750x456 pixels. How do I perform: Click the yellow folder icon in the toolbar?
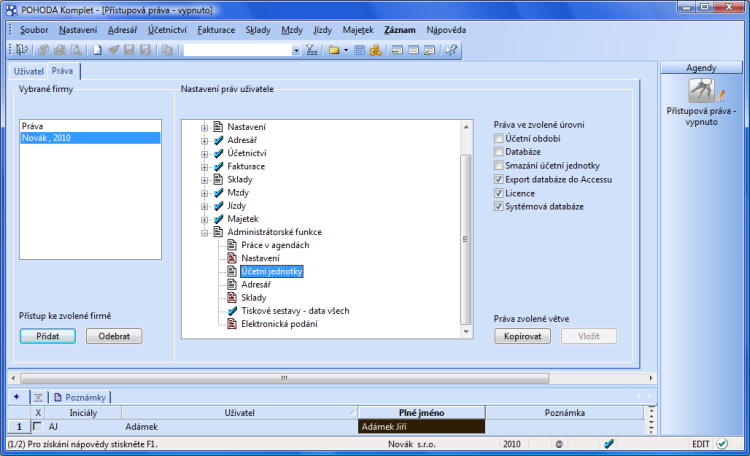point(334,50)
